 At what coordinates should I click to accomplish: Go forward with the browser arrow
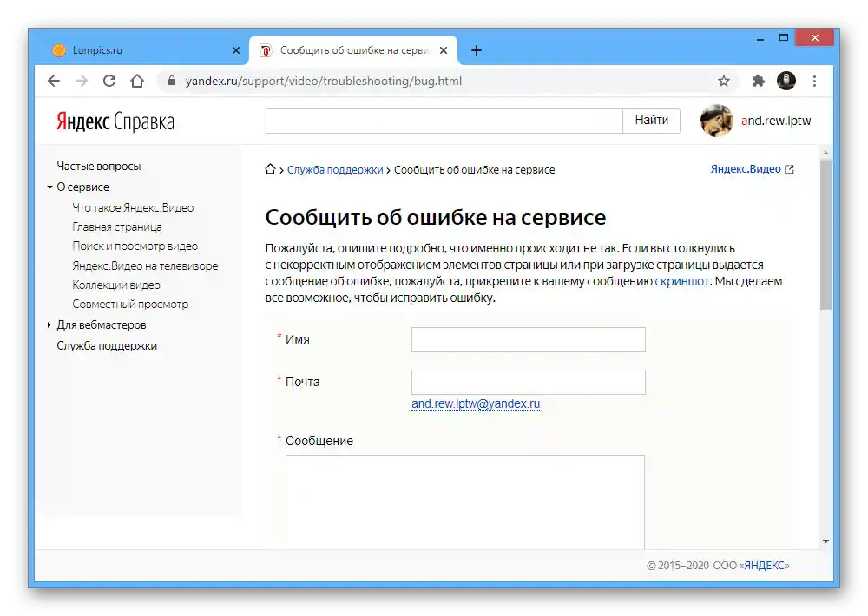82,81
